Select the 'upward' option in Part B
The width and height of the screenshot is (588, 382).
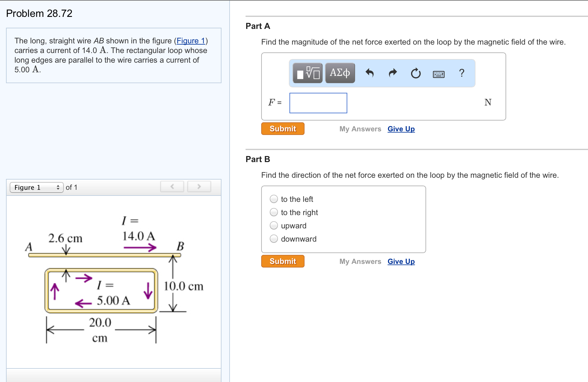[x=274, y=225]
